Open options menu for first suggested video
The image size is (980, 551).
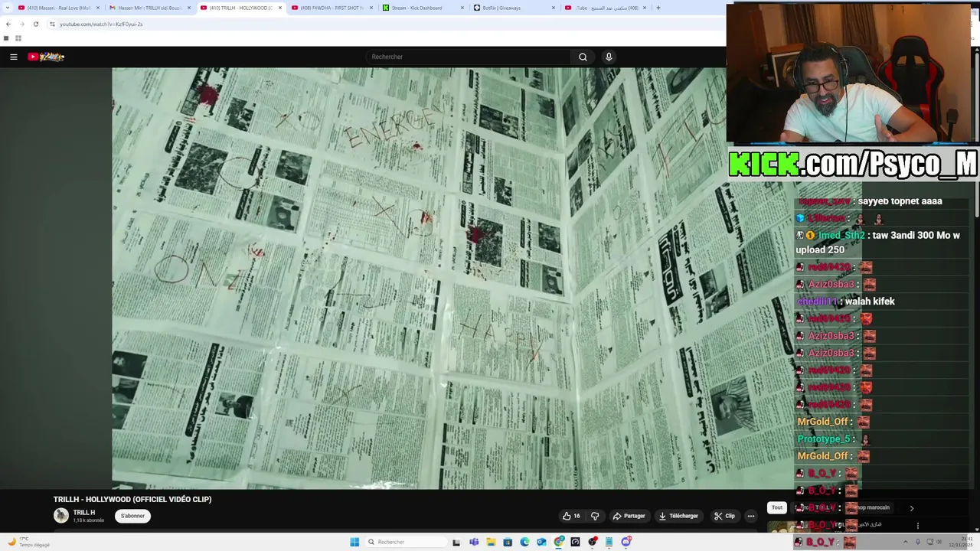(x=918, y=526)
